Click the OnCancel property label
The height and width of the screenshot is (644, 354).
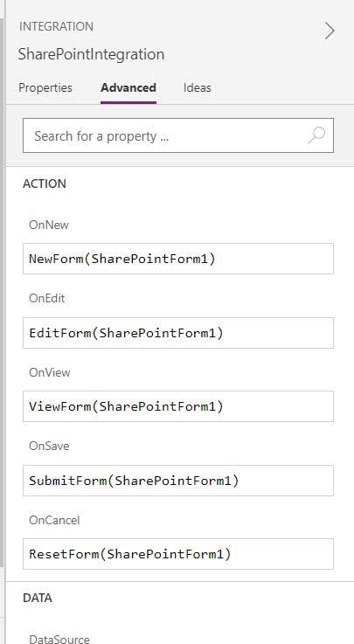(x=54, y=520)
